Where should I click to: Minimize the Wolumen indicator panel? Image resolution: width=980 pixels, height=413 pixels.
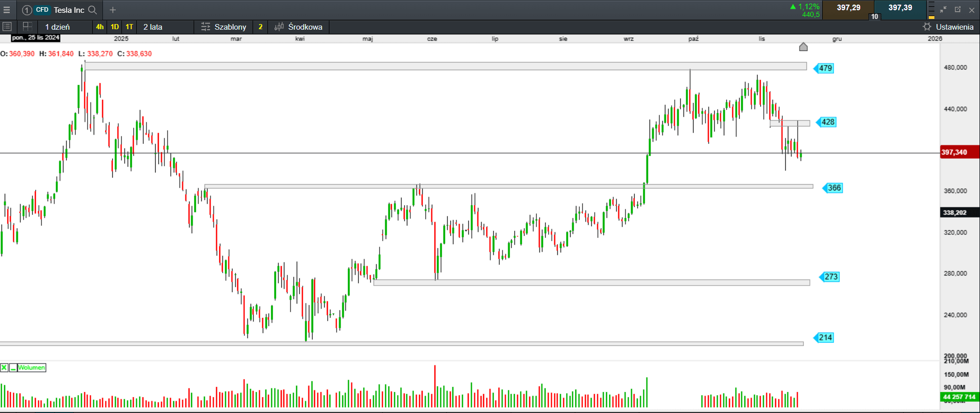tap(13, 367)
